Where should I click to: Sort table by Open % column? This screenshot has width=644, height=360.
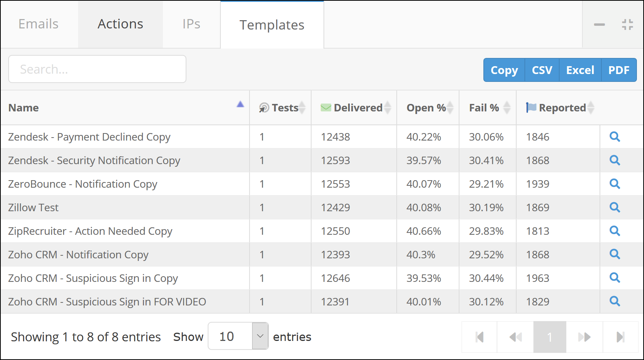click(428, 108)
